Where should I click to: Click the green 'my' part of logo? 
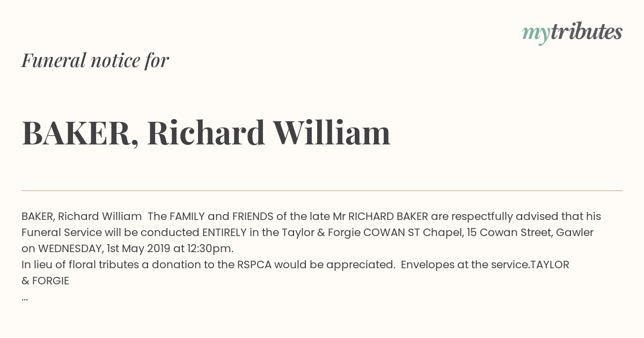click(x=536, y=35)
